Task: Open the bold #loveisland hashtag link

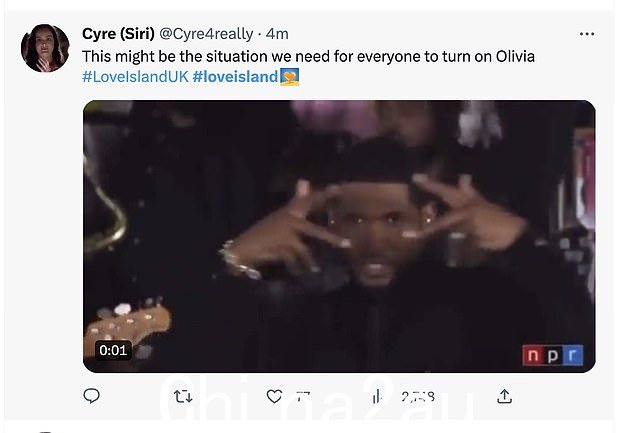Action: tap(235, 76)
